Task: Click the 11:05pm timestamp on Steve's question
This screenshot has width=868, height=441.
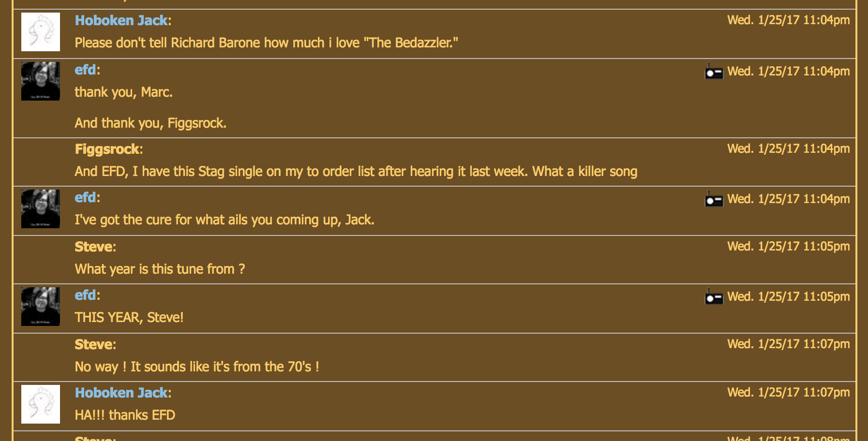Action: (x=789, y=246)
